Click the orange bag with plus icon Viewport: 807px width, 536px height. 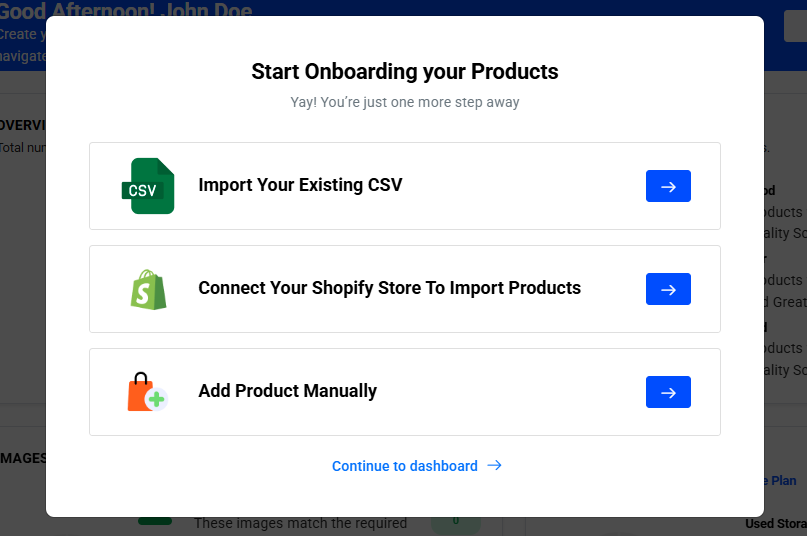pos(146,392)
